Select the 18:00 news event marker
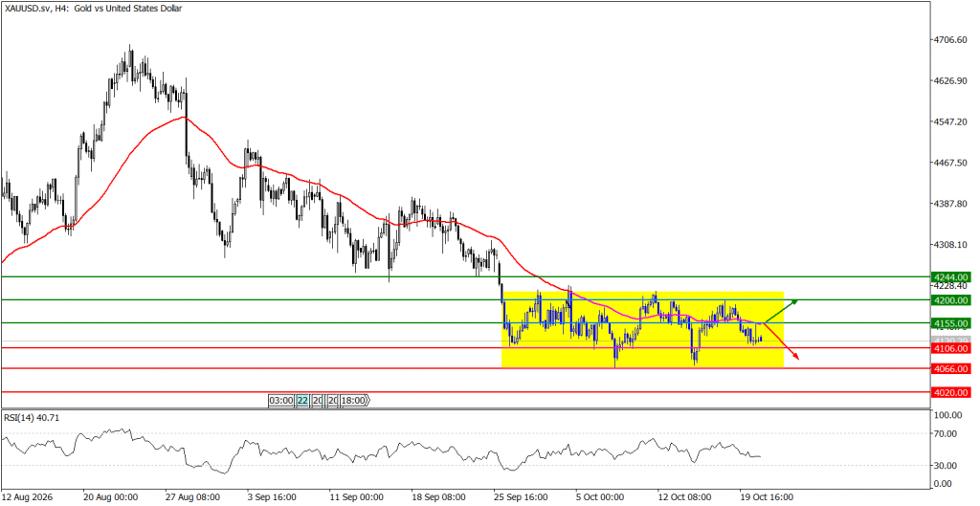Screen dimensions: 980x506 (354, 401)
